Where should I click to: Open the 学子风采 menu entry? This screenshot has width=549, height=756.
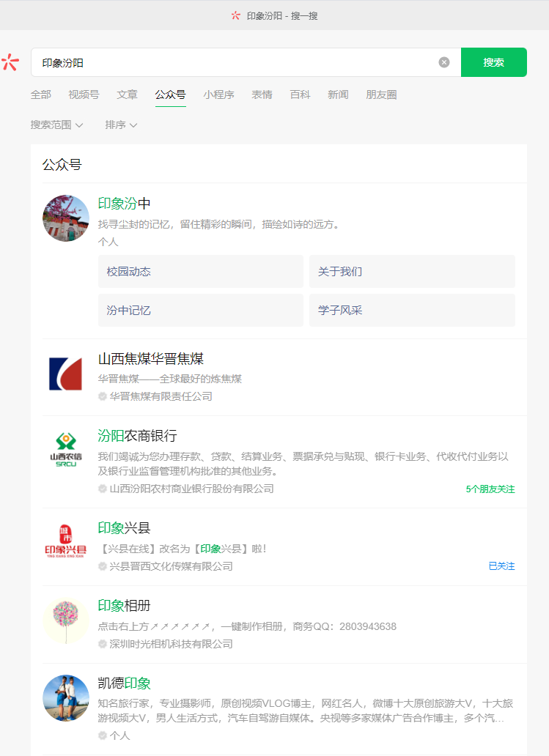[412, 311]
